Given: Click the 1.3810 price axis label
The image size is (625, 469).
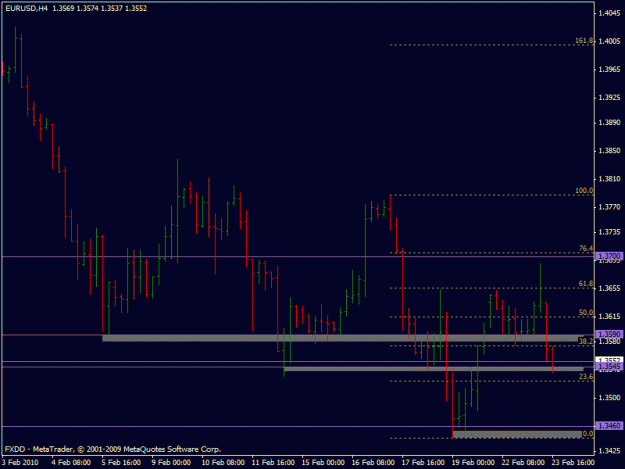Looking at the screenshot, I should (x=609, y=179).
